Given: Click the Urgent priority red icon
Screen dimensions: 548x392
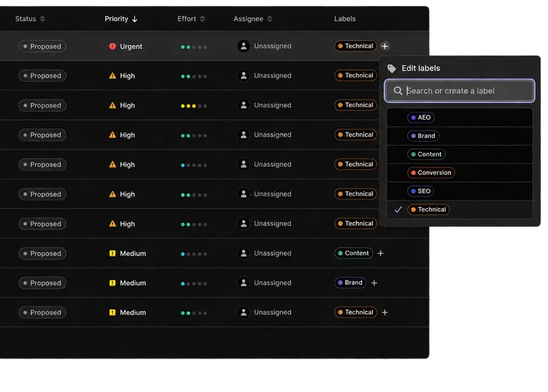Looking at the screenshot, I should coord(112,46).
